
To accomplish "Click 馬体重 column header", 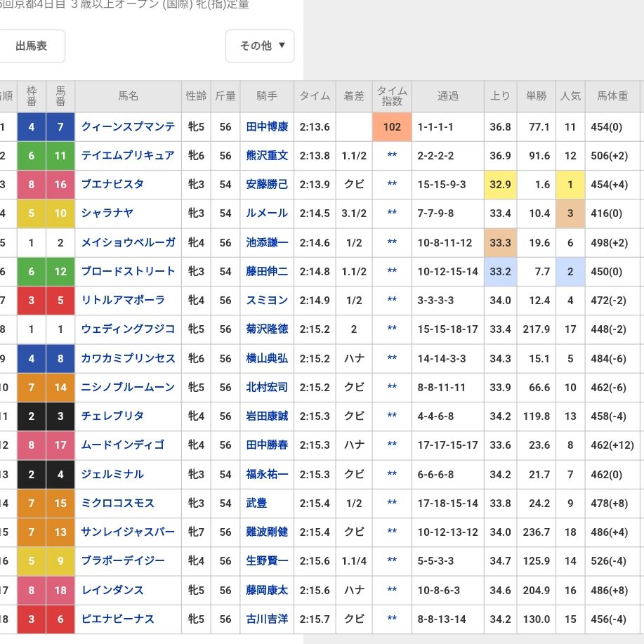I will (x=612, y=96).
